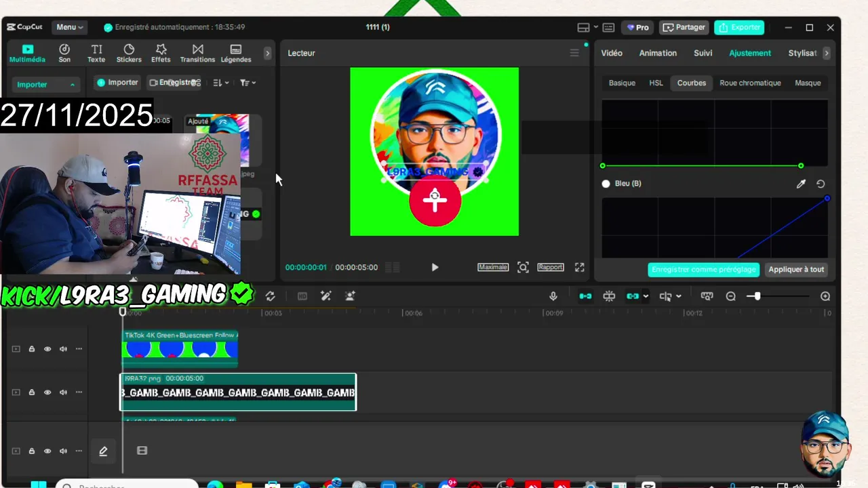Click Appliquer à tout button
Image resolution: width=868 pixels, height=488 pixels.
[x=796, y=269]
